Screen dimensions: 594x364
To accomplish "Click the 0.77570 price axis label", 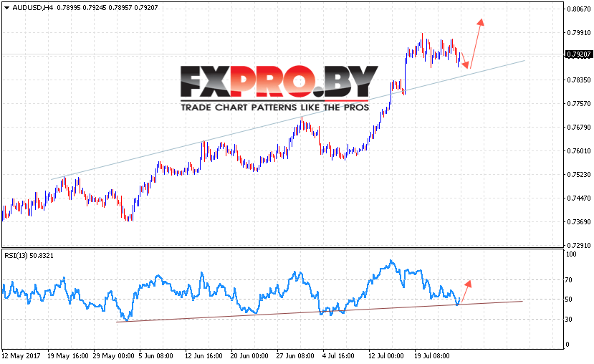I will click(x=579, y=103).
